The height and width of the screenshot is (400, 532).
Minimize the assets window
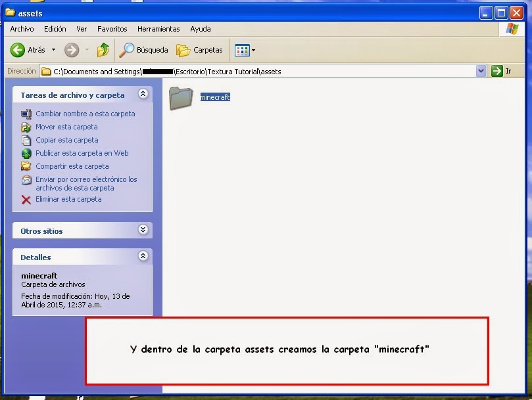click(x=486, y=13)
